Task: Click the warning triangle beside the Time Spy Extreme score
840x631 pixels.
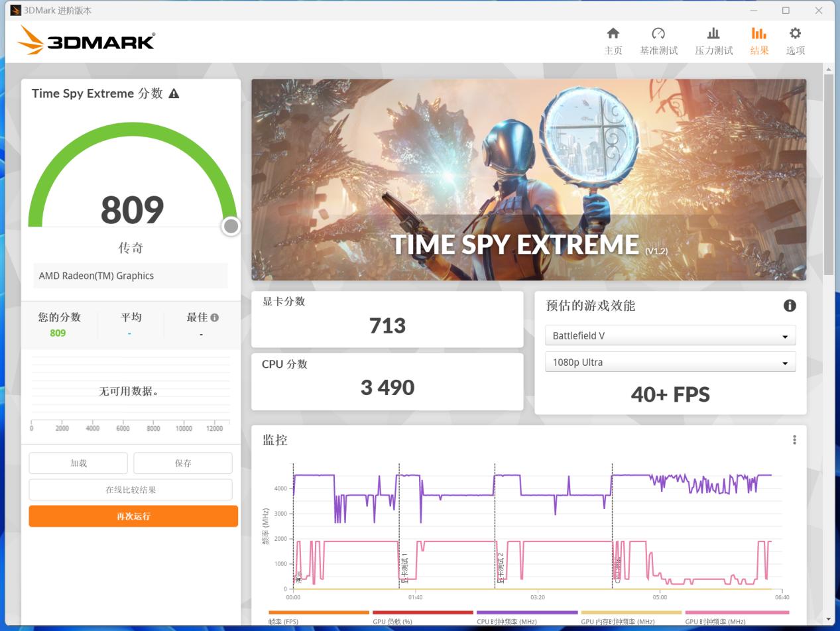Action: tap(174, 93)
